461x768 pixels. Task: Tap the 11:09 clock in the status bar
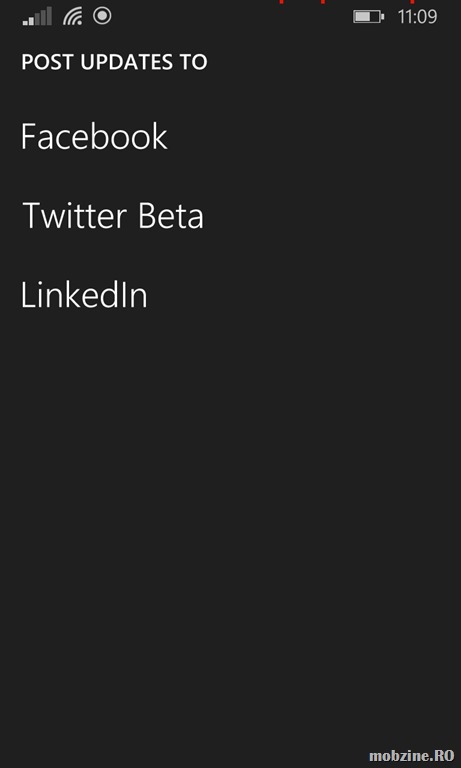417,17
